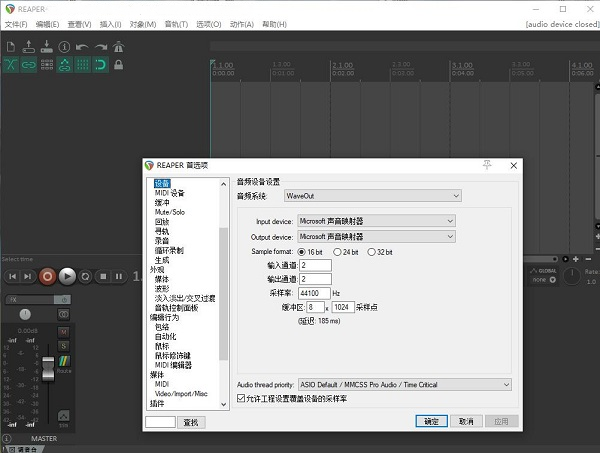Click the 确定 button
The width and height of the screenshot is (600, 453).
(x=430, y=422)
